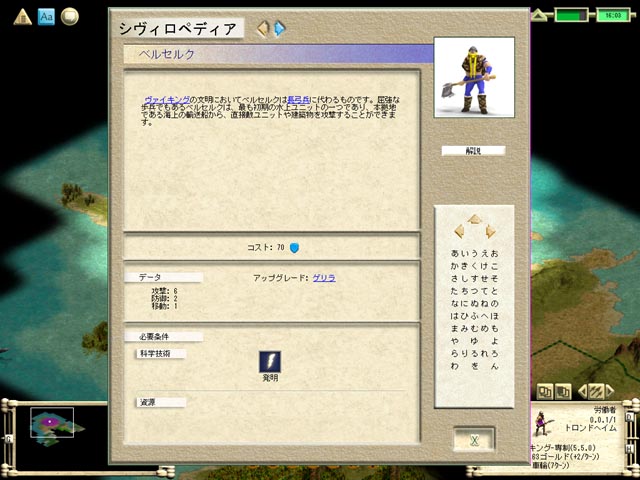The image size is (640, 480).
Task: Click the right arrow above kana index
Action: pyautogui.click(x=491, y=231)
